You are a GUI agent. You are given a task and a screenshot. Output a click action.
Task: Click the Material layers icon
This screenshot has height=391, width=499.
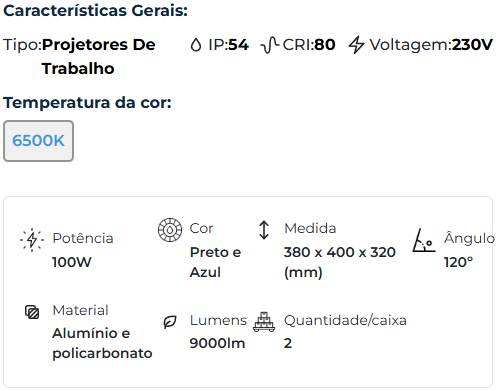(32, 312)
